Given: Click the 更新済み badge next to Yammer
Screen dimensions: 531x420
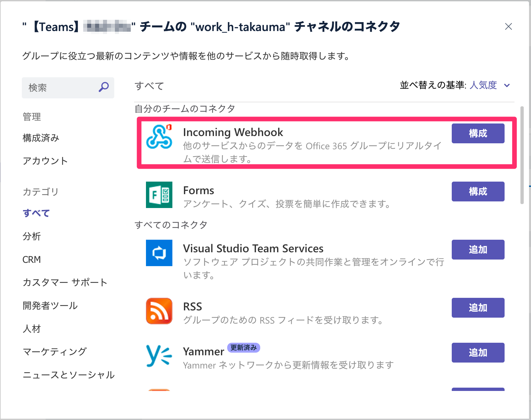Looking at the screenshot, I should tap(244, 348).
